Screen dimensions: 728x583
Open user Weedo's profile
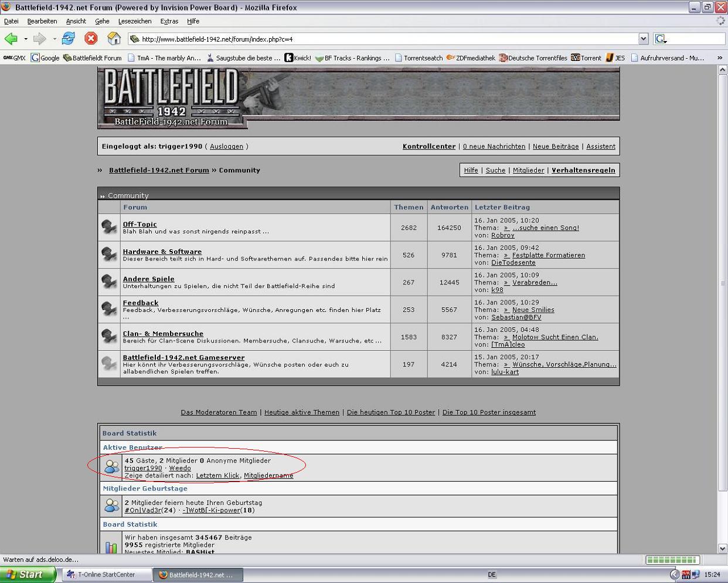[x=180, y=468]
